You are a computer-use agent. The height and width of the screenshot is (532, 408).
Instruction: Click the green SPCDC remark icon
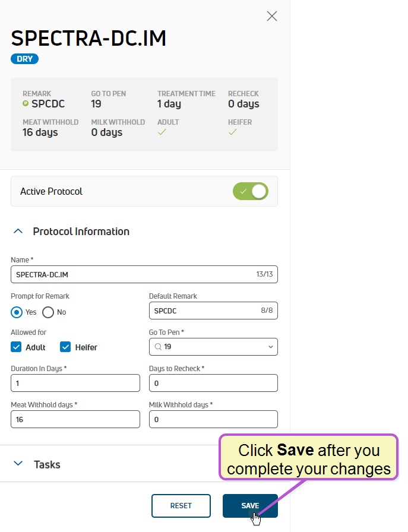(26, 103)
